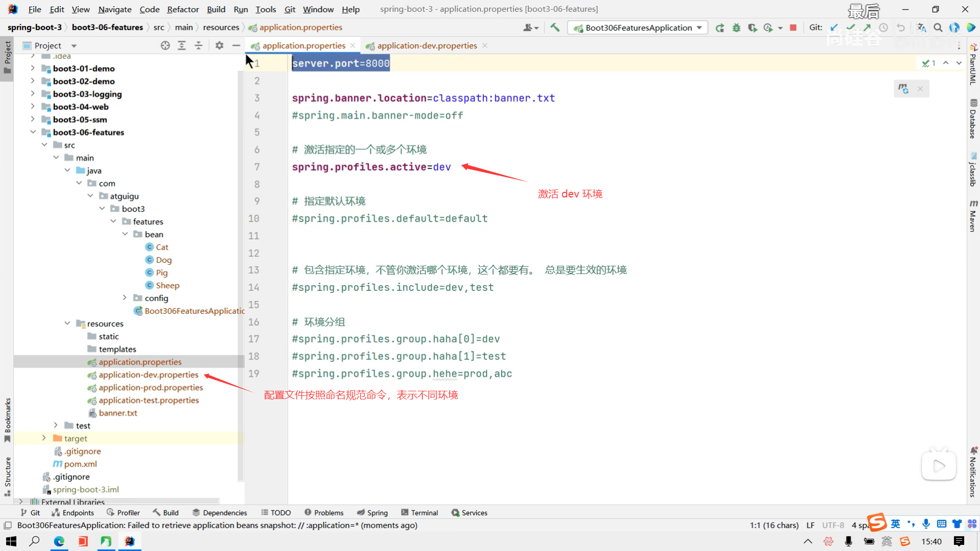Click the Git push arrow icon
Screen dimensions: 980x551
(867, 28)
